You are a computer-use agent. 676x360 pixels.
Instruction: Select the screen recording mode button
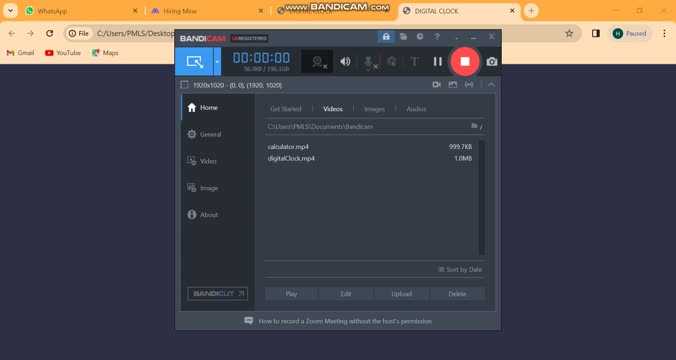coord(194,61)
